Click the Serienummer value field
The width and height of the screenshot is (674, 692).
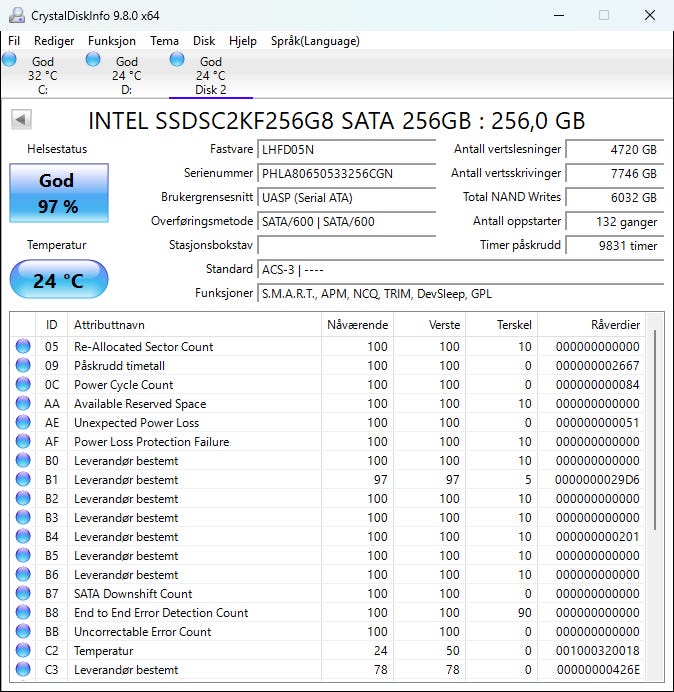tap(347, 173)
